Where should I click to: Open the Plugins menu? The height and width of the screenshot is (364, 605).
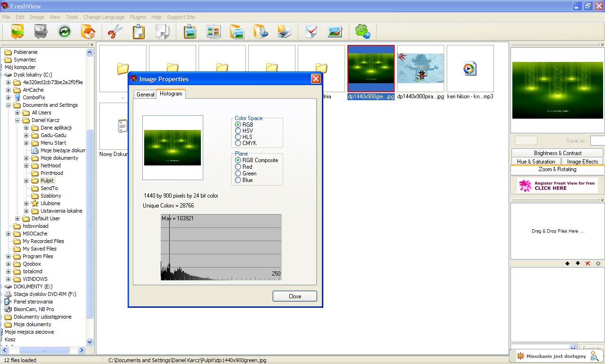point(138,17)
